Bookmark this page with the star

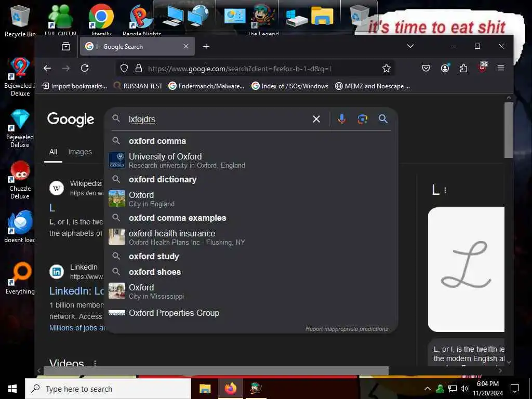click(386, 68)
